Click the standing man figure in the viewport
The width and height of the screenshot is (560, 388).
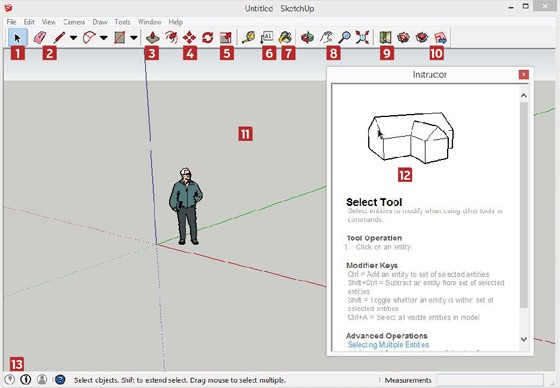point(186,206)
